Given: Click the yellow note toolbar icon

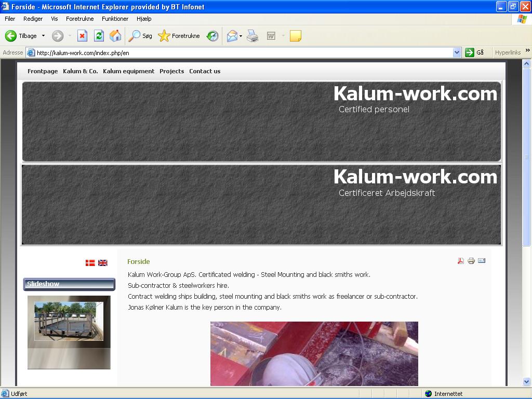Looking at the screenshot, I should [x=296, y=36].
